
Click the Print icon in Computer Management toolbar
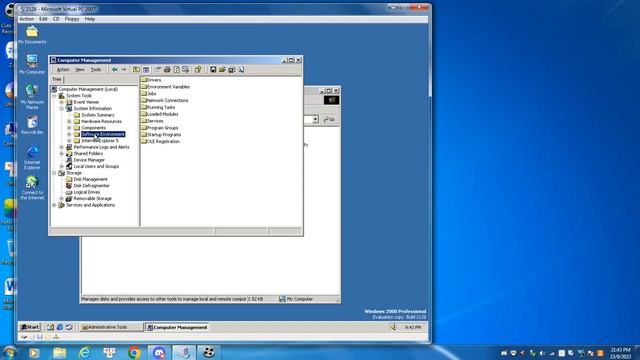pos(167,70)
